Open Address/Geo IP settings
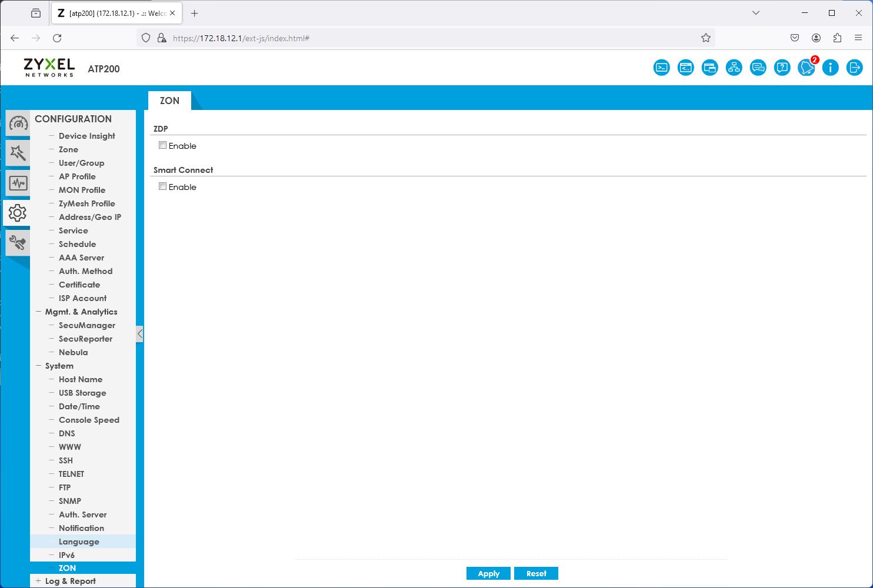873x588 pixels. 90,217
